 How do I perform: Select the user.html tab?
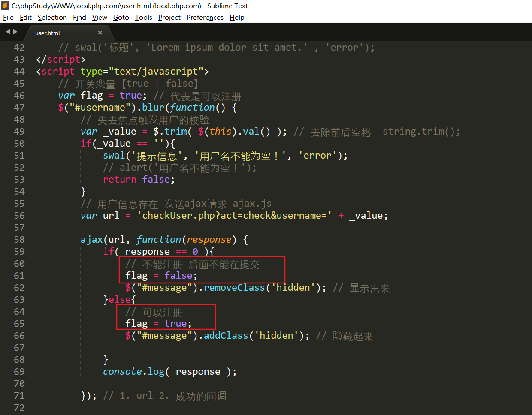click(x=48, y=33)
